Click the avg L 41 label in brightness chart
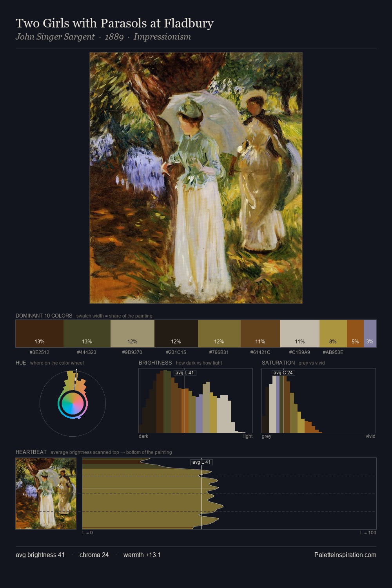The image size is (392, 588). pyautogui.click(x=185, y=372)
